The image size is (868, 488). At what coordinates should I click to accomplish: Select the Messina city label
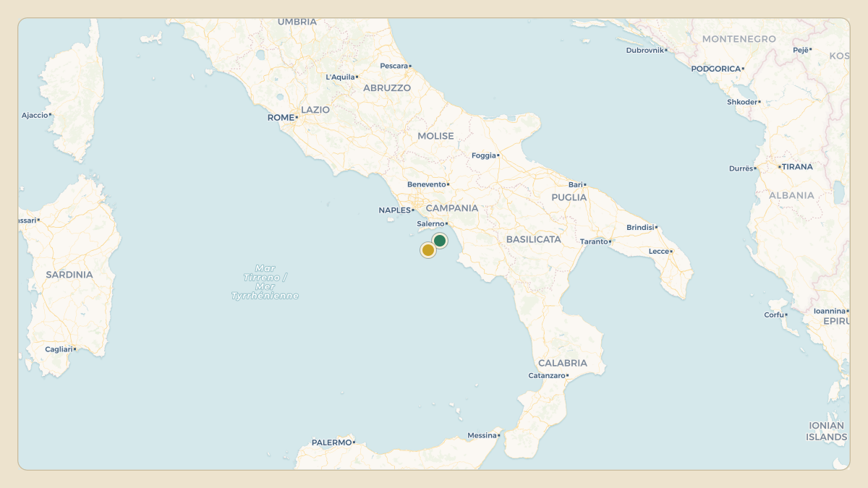[482, 435]
